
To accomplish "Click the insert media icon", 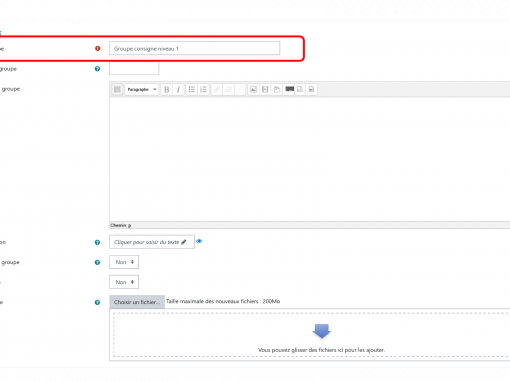I will (x=265, y=89).
